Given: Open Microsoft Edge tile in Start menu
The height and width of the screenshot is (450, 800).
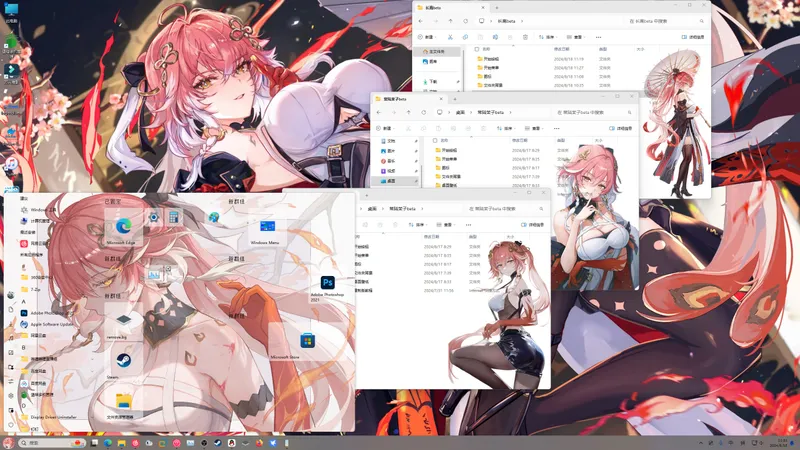Looking at the screenshot, I should click(123, 228).
